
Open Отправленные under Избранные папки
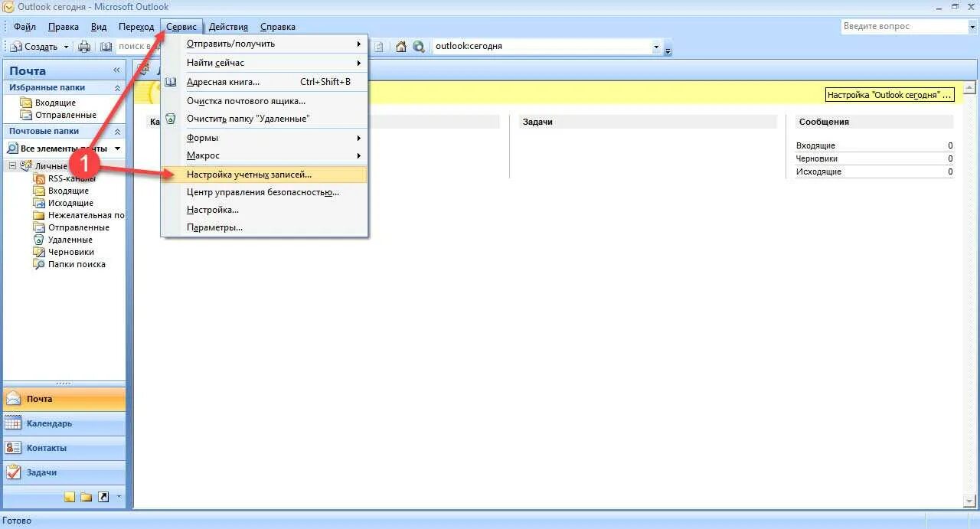click(x=66, y=115)
